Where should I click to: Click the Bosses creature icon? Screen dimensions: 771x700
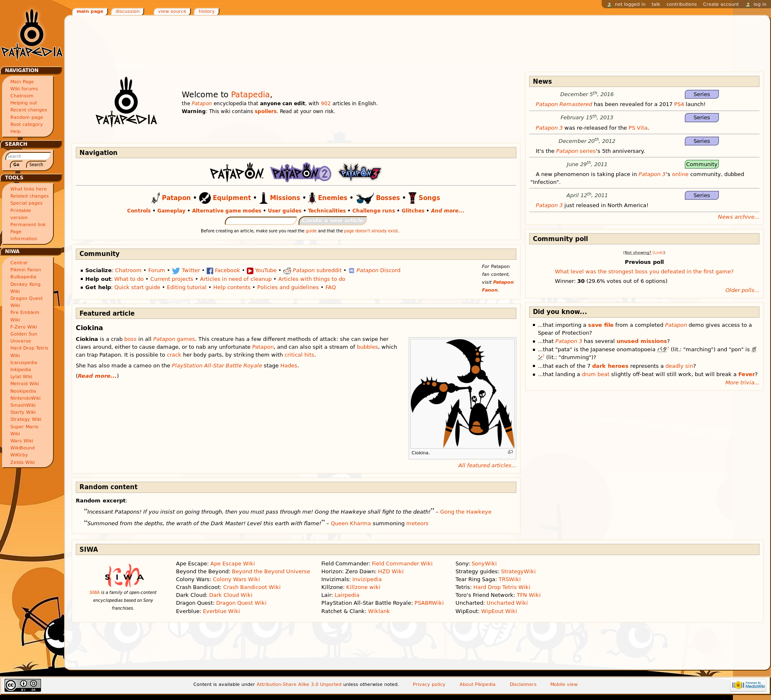[x=364, y=198]
